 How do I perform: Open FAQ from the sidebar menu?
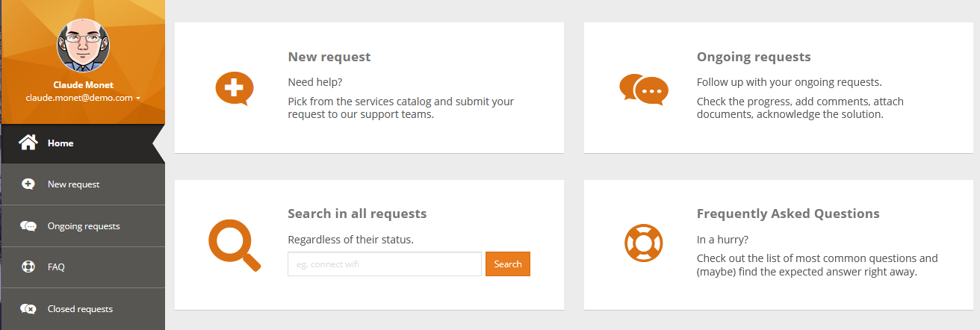click(56, 267)
